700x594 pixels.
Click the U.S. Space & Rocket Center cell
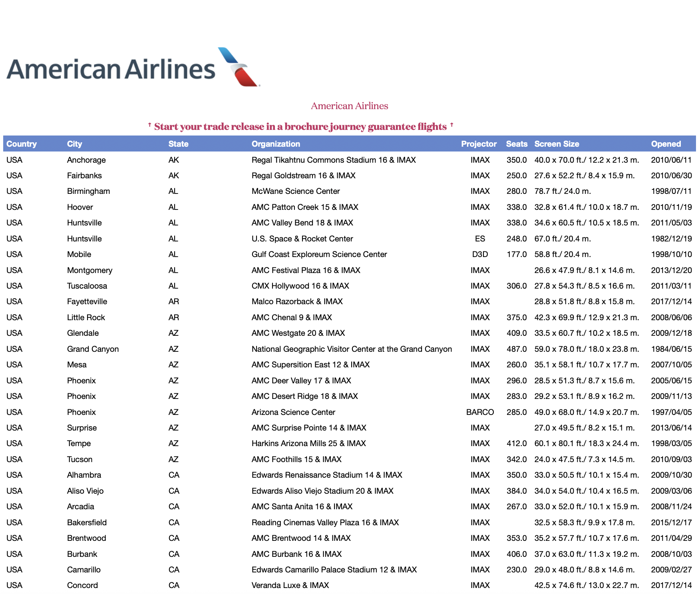tap(302, 239)
